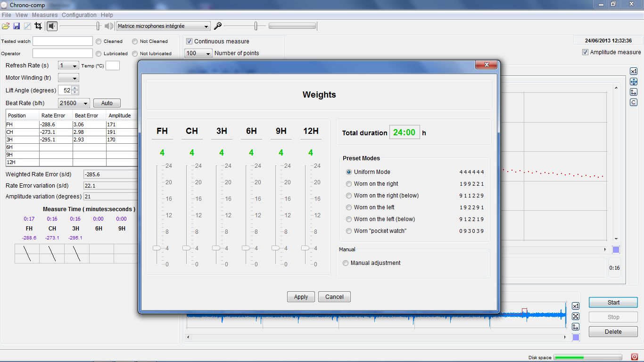This screenshot has height=362, width=644.
Task: Click the save floppy disk icon
Action: coord(17,26)
